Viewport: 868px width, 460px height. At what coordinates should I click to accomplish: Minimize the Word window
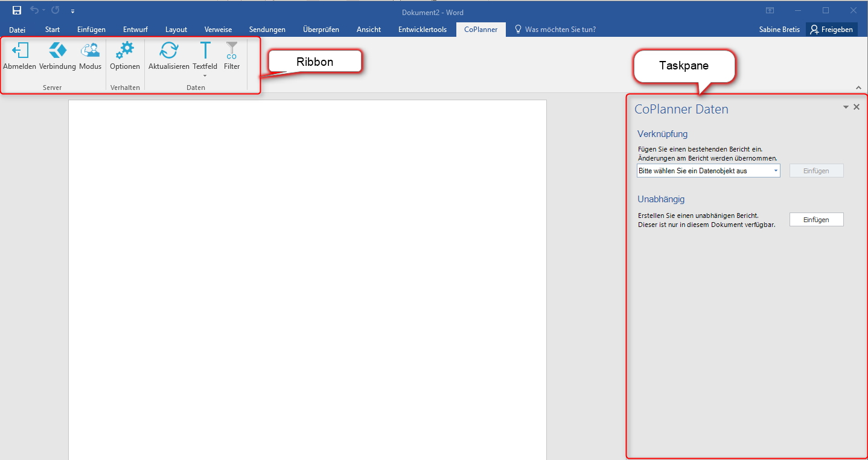(x=798, y=10)
